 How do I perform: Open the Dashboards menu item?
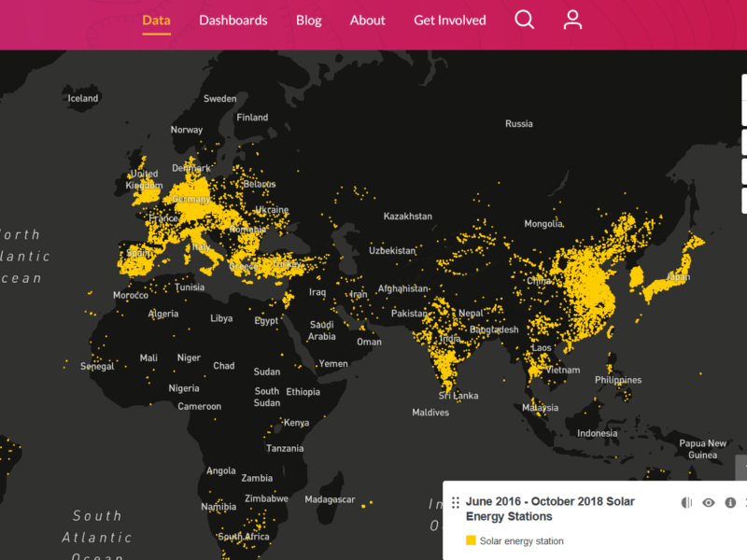pos(233,21)
